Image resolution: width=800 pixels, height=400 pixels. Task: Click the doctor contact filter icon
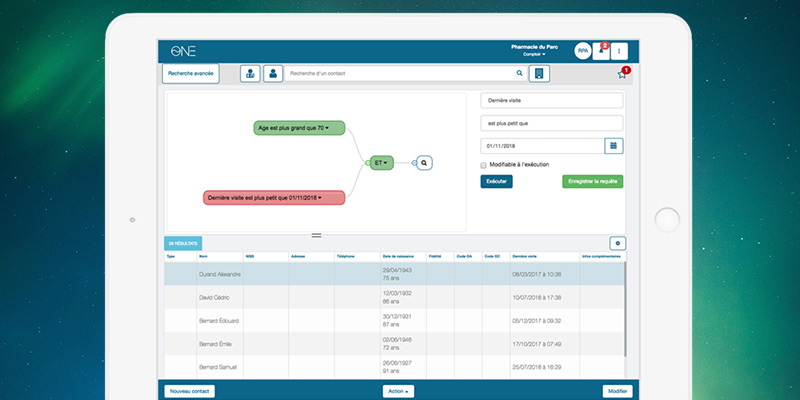(x=250, y=73)
